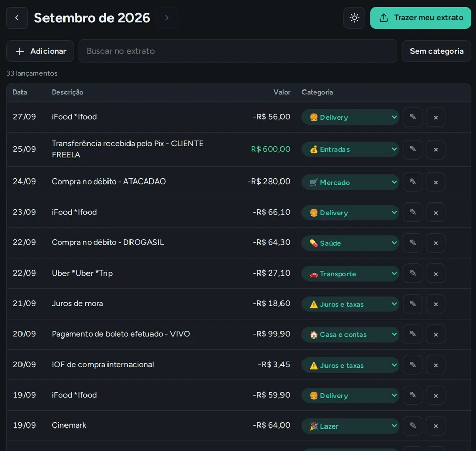Delete the DROGASIL purchase entry
Image resolution: width=476 pixels, height=451 pixels.
436,243
